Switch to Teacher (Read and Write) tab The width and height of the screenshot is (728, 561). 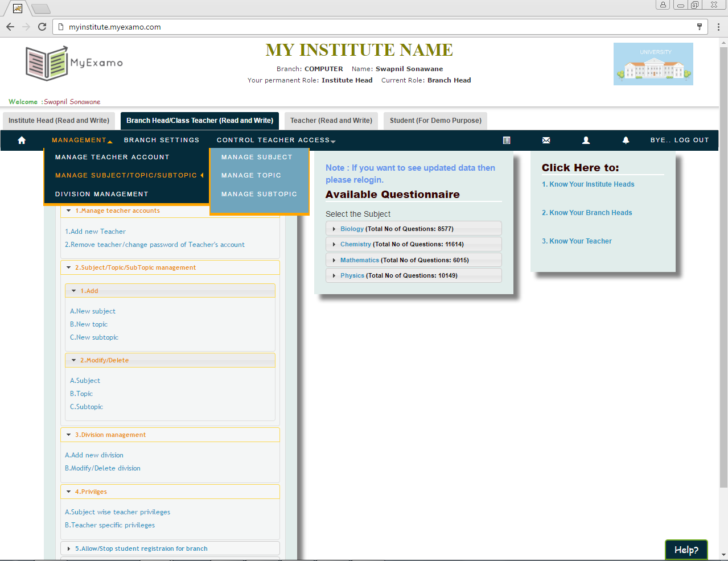(331, 121)
